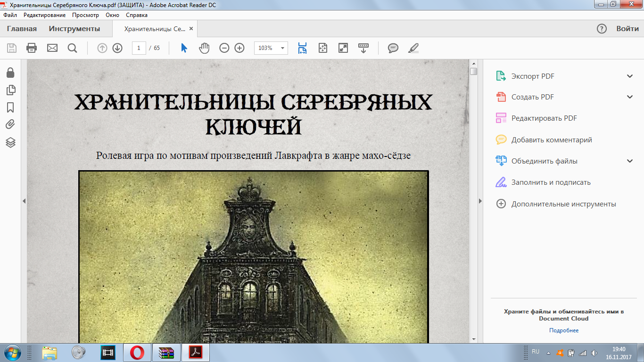This screenshot has height=362, width=644.
Task: Select the Highlight text tool
Action: 413,48
